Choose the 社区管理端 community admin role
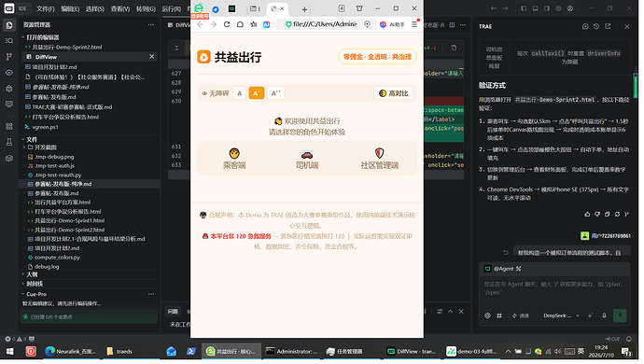The height and width of the screenshot is (364, 644). tap(380, 160)
